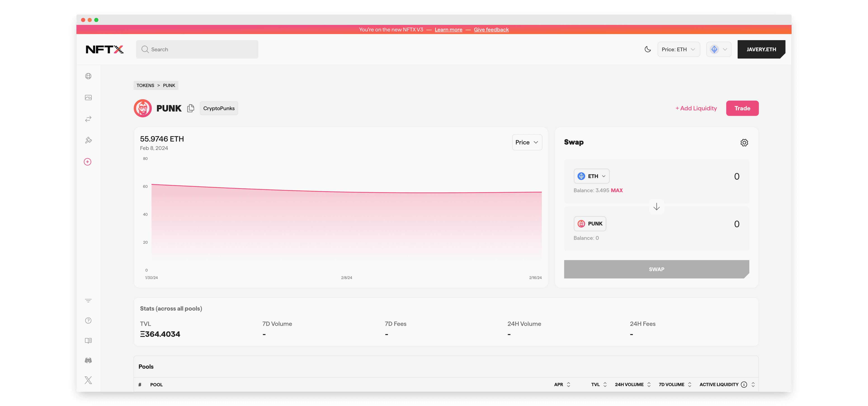Open swap settings gear icon
This screenshot has width=868, height=406.
[x=744, y=143]
